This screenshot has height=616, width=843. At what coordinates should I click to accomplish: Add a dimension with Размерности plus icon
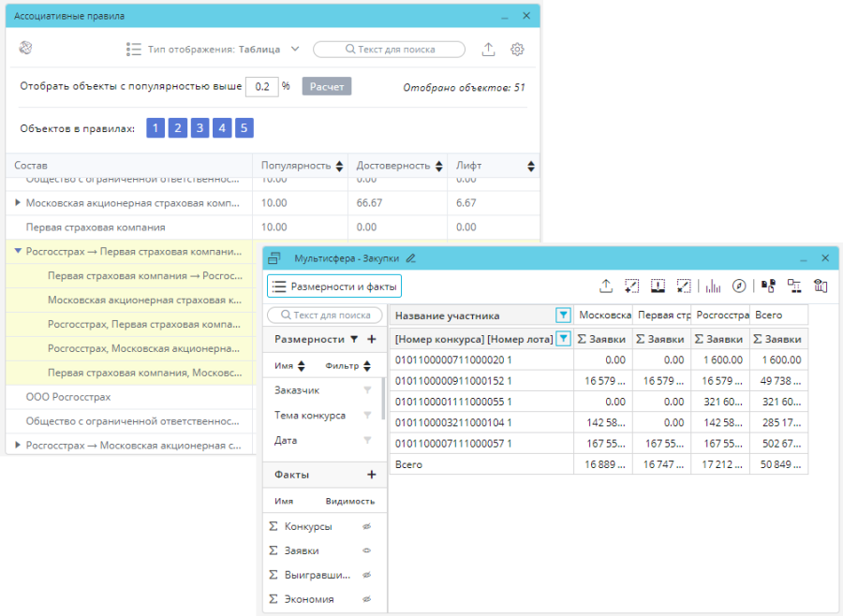[x=372, y=339]
